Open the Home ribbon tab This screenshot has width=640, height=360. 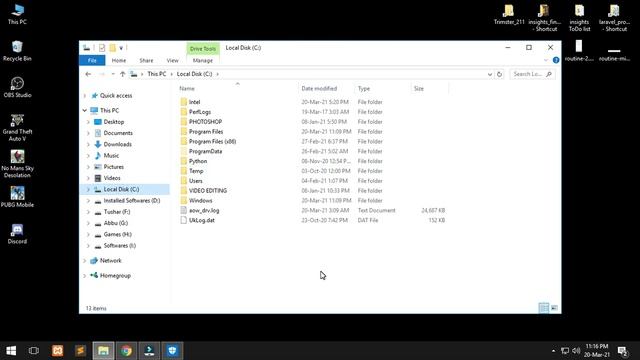pyautogui.click(x=119, y=60)
